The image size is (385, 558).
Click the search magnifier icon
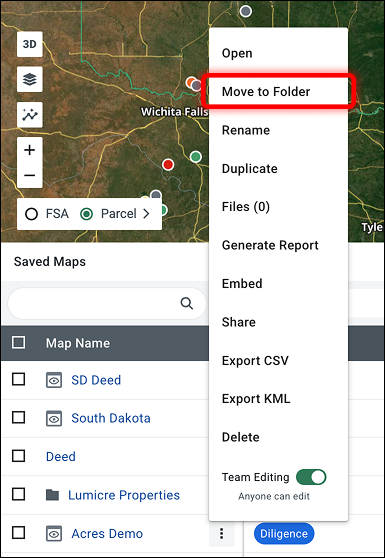tap(186, 304)
